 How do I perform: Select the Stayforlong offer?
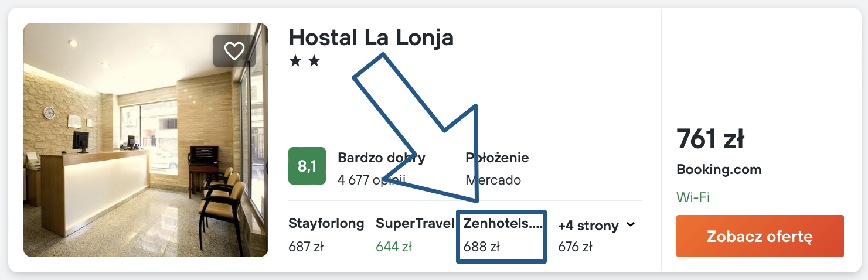pyautogui.click(x=326, y=223)
